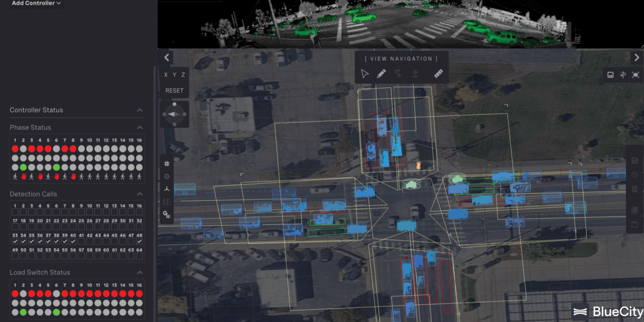Click the RESET view button
This screenshot has width=644, height=322.
click(174, 91)
